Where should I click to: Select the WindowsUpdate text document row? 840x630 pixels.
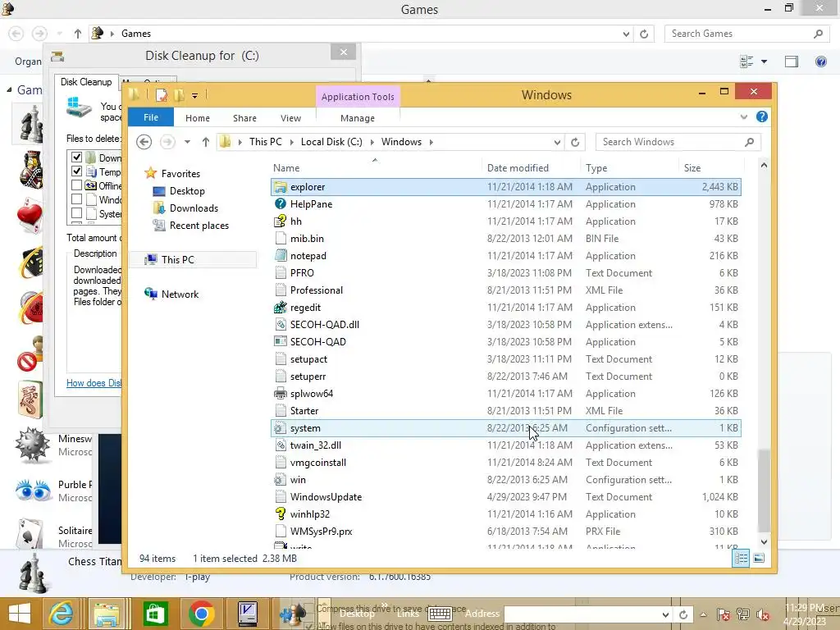pos(506,497)
